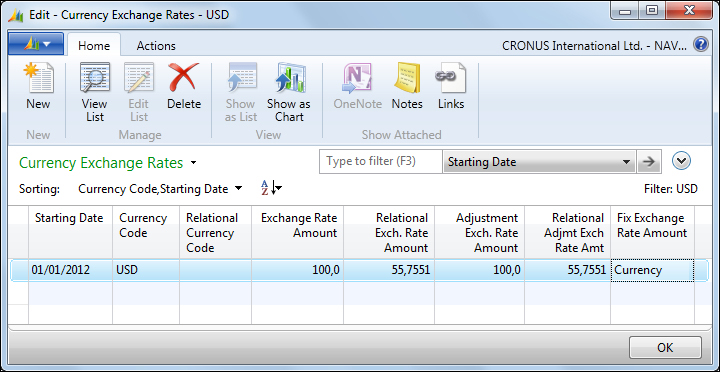This screenshot has width=720, height=372.
Task: Click the row selector of USD row
Action: (19, 270)
